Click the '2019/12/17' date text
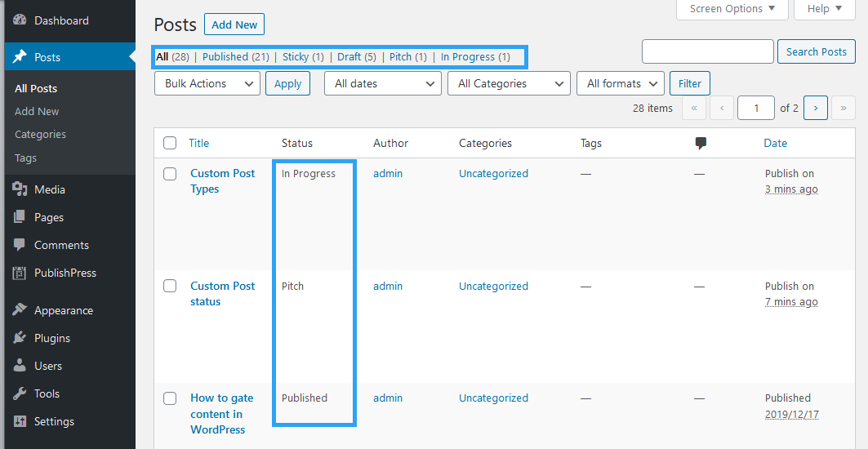868x449 pixels. 792,414
